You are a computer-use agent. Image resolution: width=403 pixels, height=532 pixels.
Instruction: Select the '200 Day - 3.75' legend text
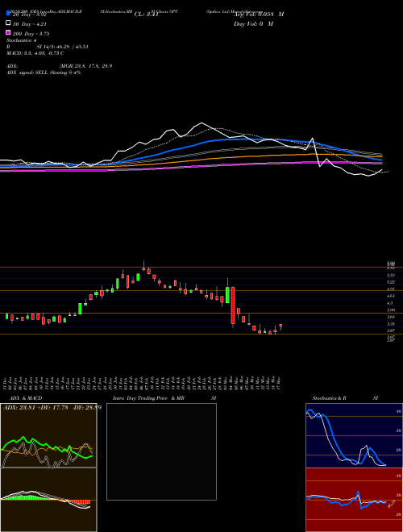(31, 34)
